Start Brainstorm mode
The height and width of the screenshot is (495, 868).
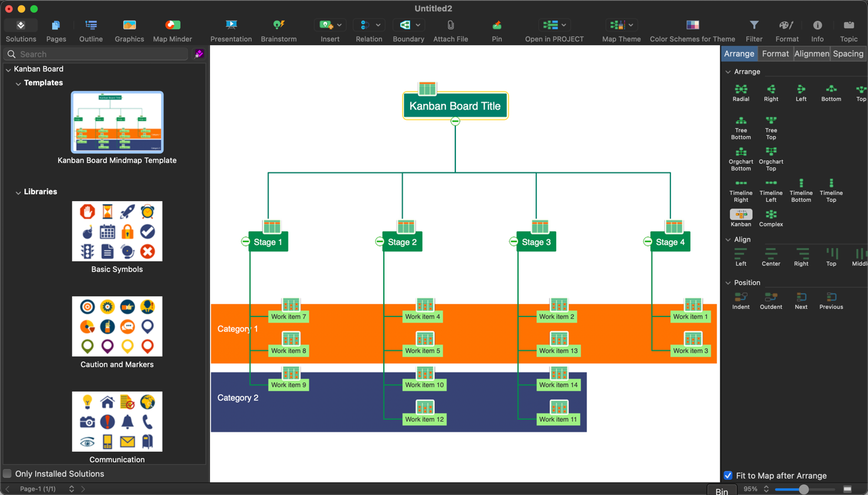[278, 25]
